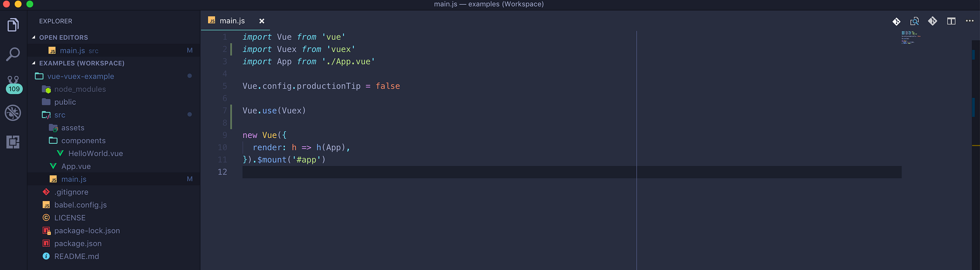Open package.json in the explorer
The height and width of the screenshot is (270, 980).
click(78, 243)
